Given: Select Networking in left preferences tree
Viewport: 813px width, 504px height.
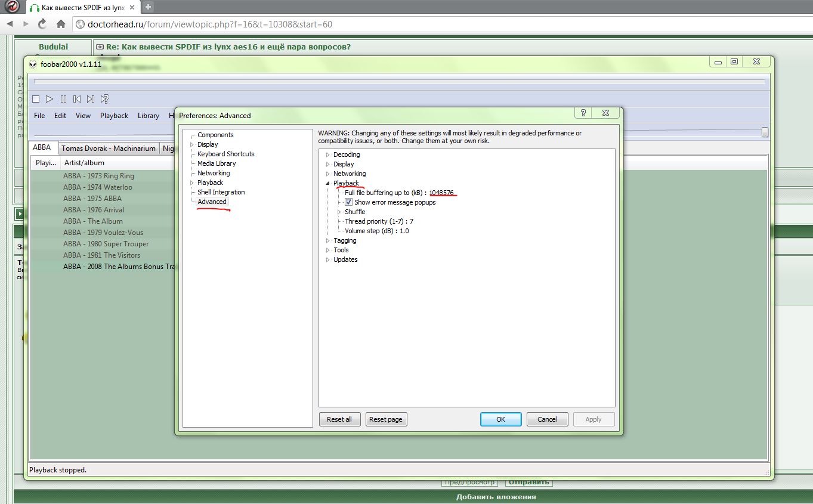Looking at the screenshot, I should (x=214, y=173).
